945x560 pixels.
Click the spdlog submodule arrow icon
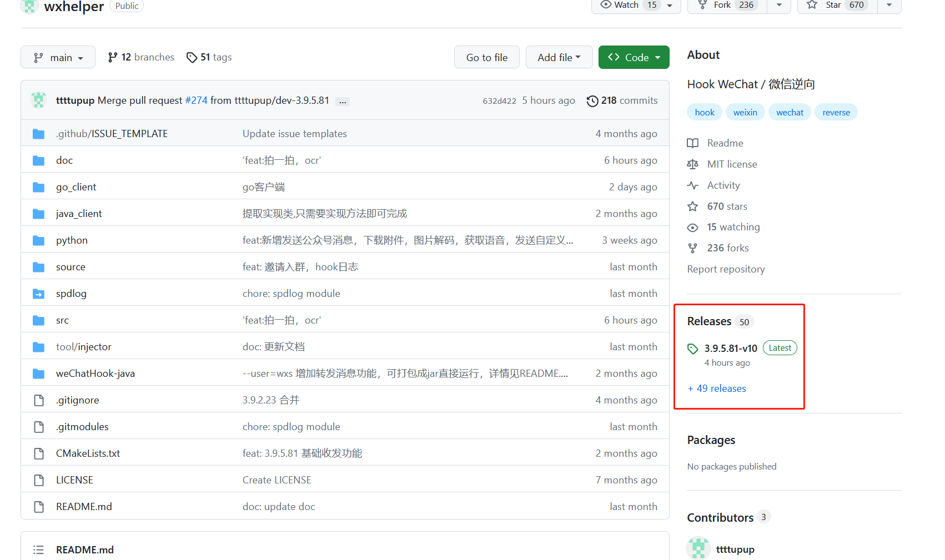pyautogui.click(x=38, y=294)
